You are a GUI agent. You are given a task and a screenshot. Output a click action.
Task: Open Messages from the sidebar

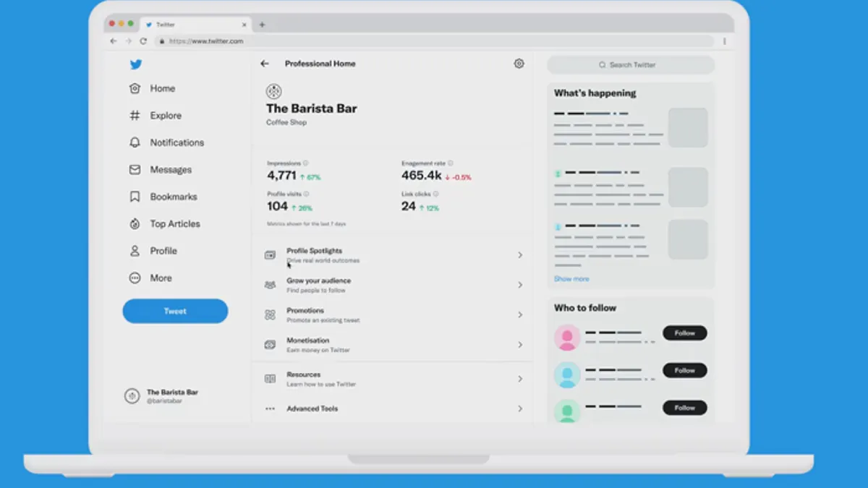pyautogui.click(x=160, y=170)
